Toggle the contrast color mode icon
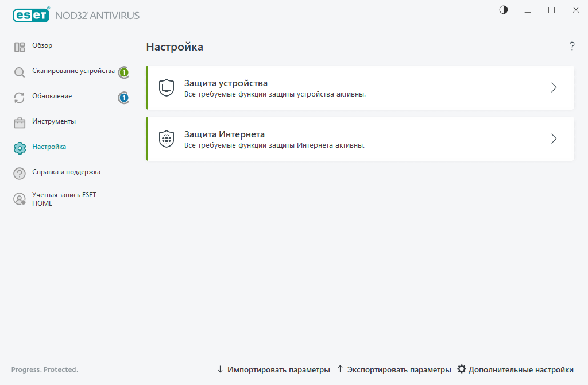588x385 pixels. 504,10
